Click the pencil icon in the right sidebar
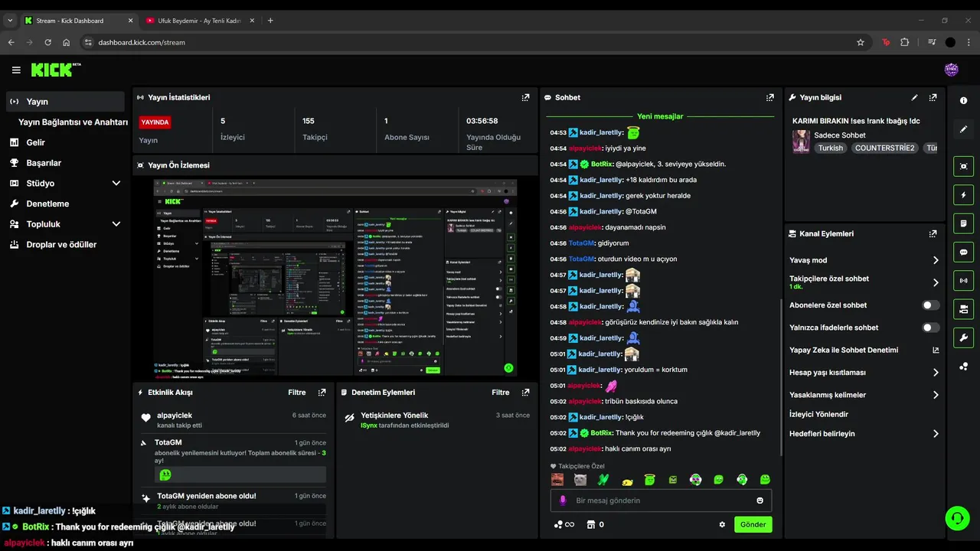 coord(963,129)
